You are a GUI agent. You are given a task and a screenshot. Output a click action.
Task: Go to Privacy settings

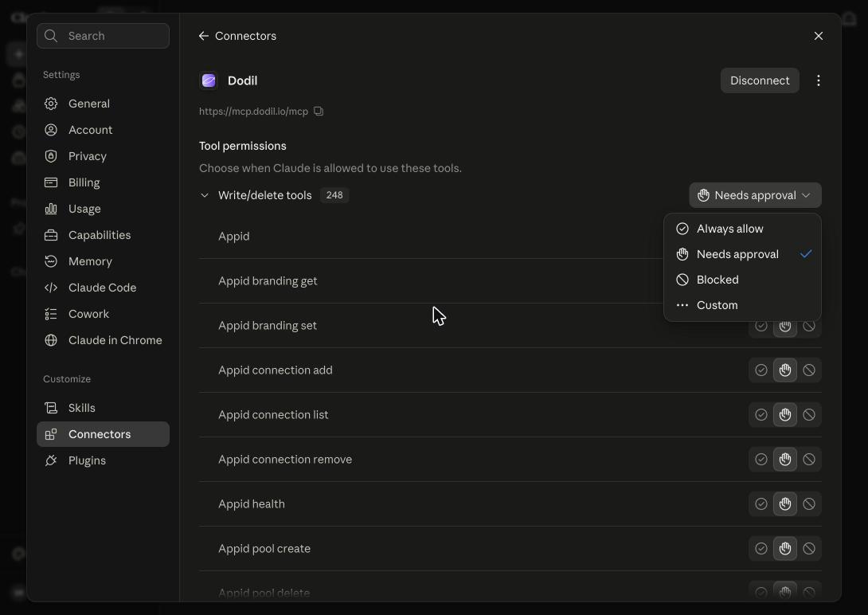click(x=103, y=156)
